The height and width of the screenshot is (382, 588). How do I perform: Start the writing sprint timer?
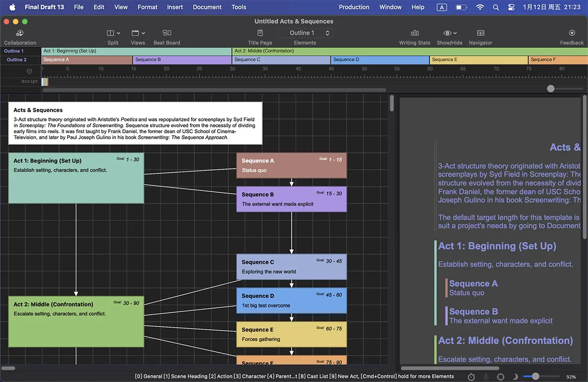point(471,377)
